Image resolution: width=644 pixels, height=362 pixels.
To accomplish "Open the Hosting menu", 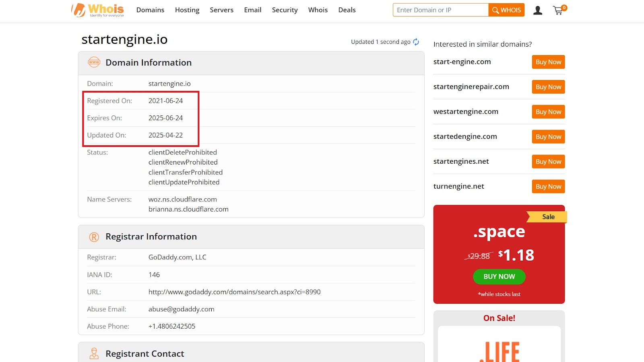I will [x=187, y=10].
